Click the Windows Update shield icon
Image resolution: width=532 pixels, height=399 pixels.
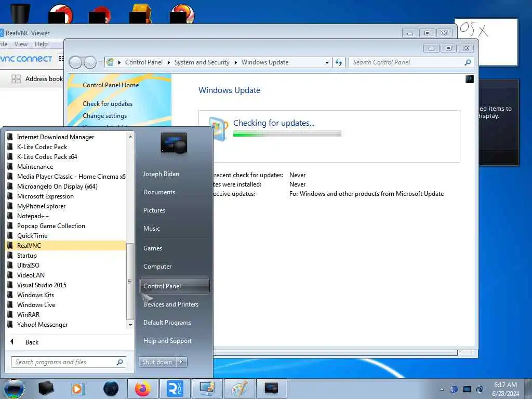pos(218,129)
